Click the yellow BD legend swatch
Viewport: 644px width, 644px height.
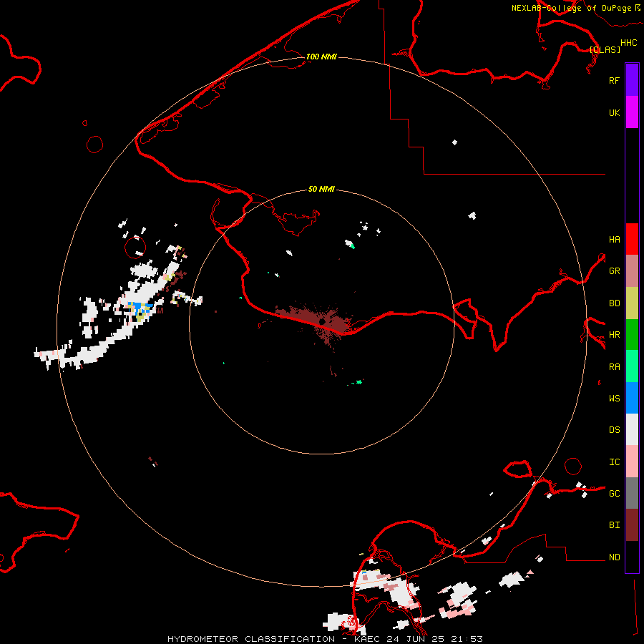coord(632,303)
